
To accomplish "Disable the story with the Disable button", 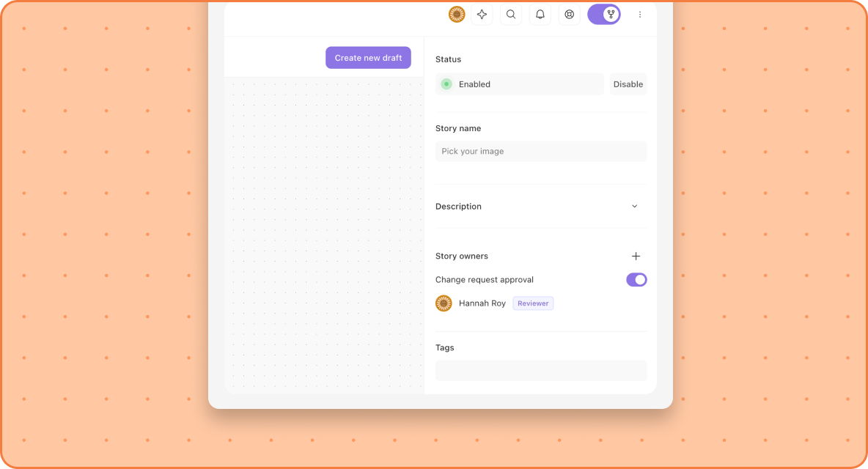I will pyautogui.click(x=628, y=84).
